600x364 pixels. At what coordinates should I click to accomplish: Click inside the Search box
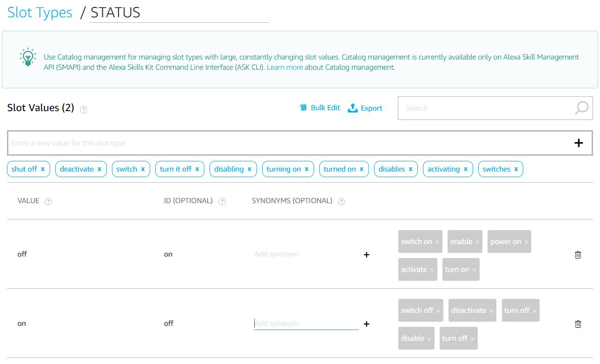(x=465, y=108)
